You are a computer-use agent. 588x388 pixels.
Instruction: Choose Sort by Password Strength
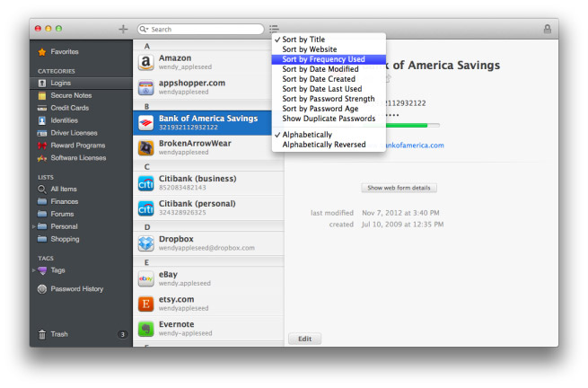[329, 99]
